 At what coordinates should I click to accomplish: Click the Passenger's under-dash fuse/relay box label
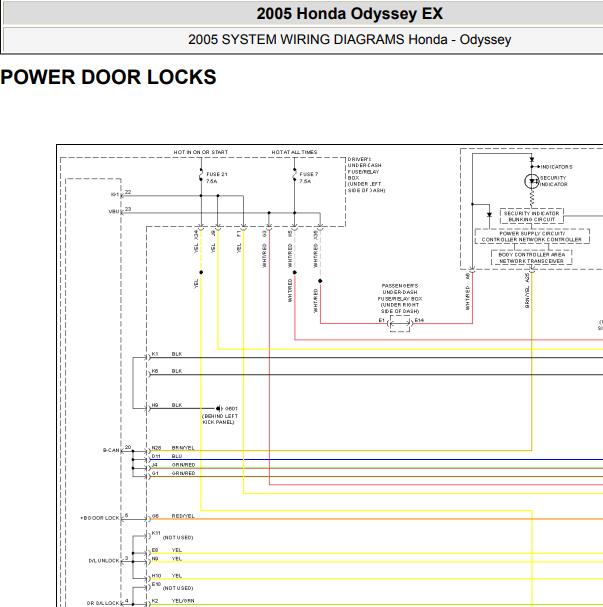point(400,298)
